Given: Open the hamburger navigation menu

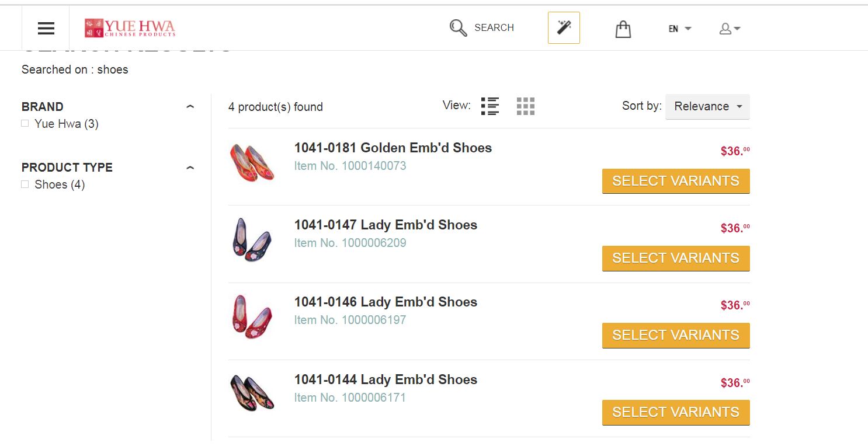Looking at the screenshot, I should (x=46, y=28).
